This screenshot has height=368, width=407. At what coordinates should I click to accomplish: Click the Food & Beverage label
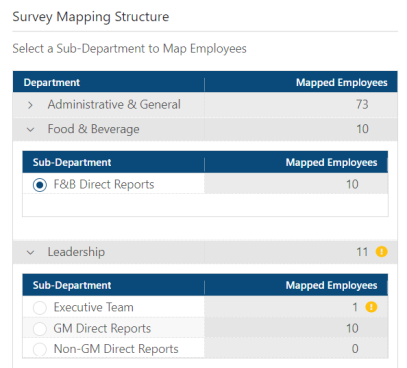click(x=93, y=129)
